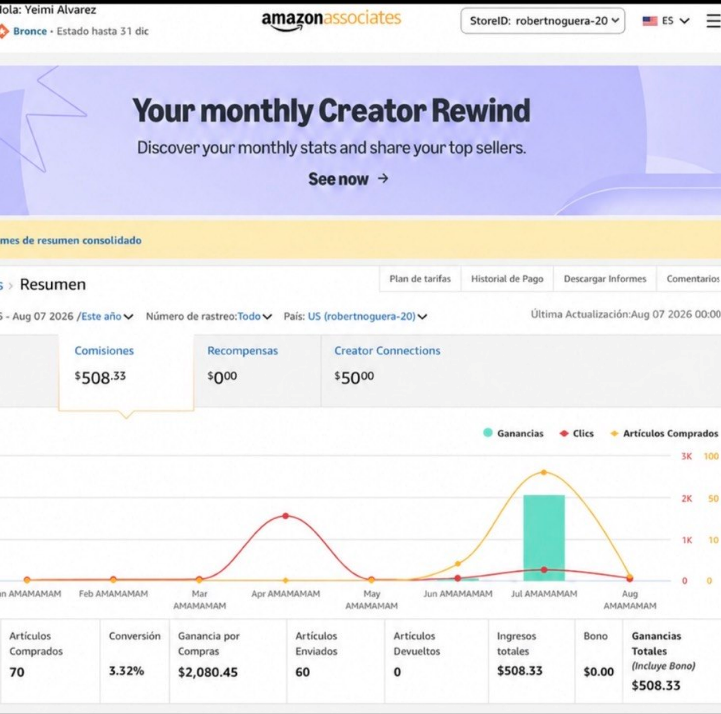The height and width of the screenshot is (714, 721).
Task: Open the Este año date range dropdown
Action: click(x=107, y=316)
